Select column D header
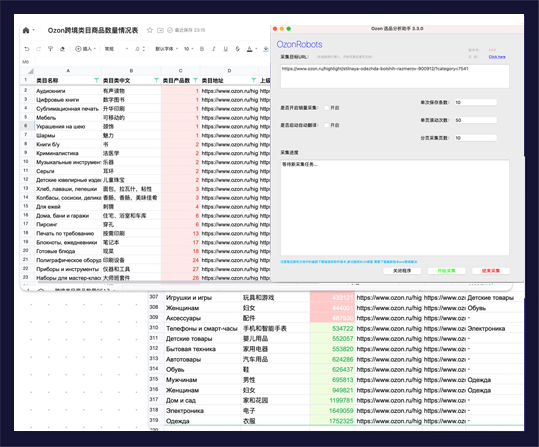539x447 pixels. [x=229, y=71]
